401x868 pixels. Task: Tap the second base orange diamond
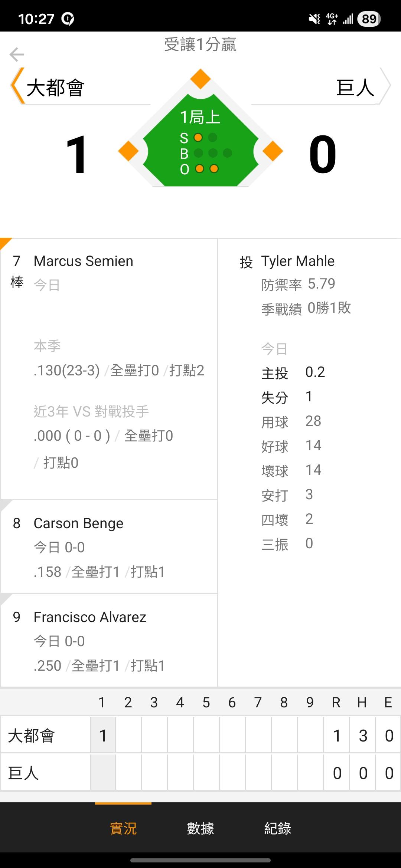pyautogui.click(x=200, y=79)
